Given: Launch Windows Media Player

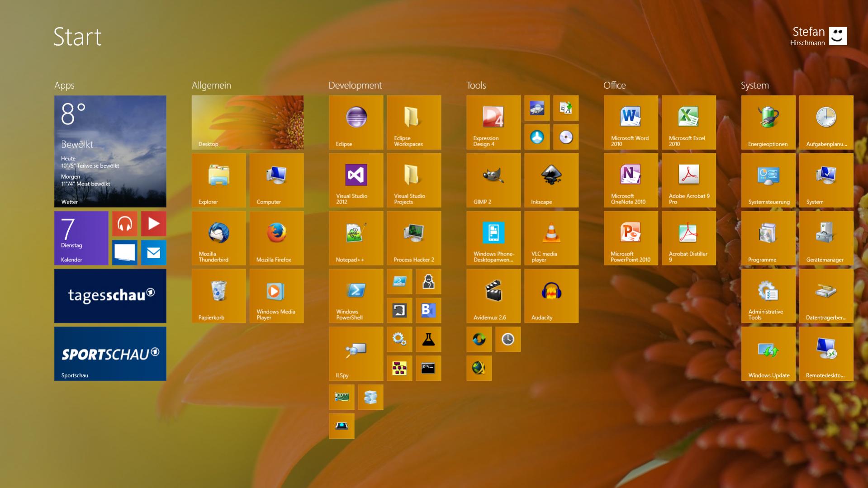Looking at the screenshot, I should click(277, 296).
